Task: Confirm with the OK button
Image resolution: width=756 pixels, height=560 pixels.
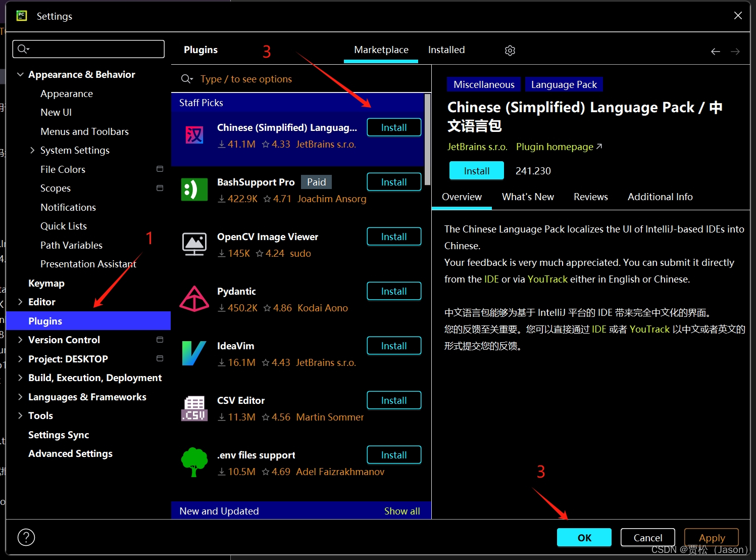Action: (584, 538)
